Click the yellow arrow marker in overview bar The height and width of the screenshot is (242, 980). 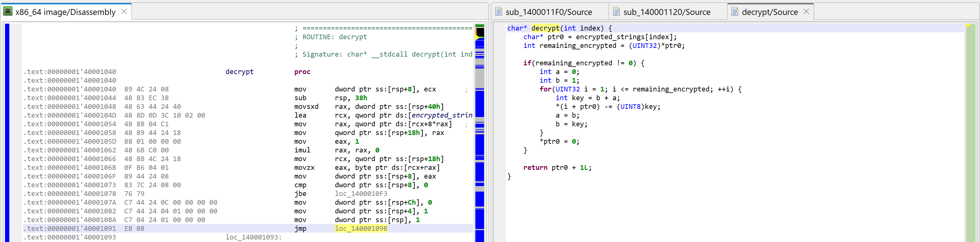478,38
